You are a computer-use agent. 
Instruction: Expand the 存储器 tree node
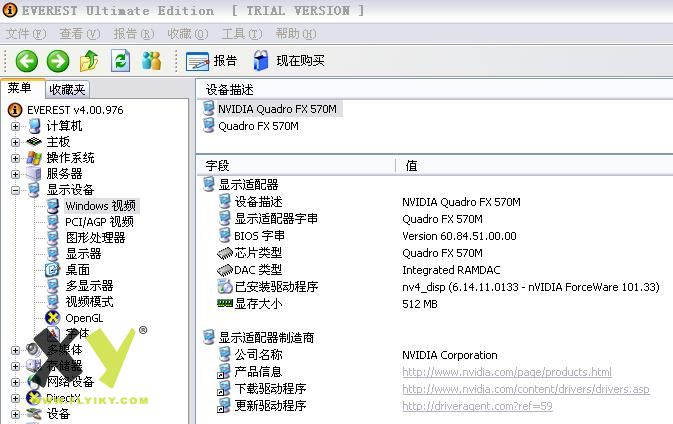coord(15,366)
